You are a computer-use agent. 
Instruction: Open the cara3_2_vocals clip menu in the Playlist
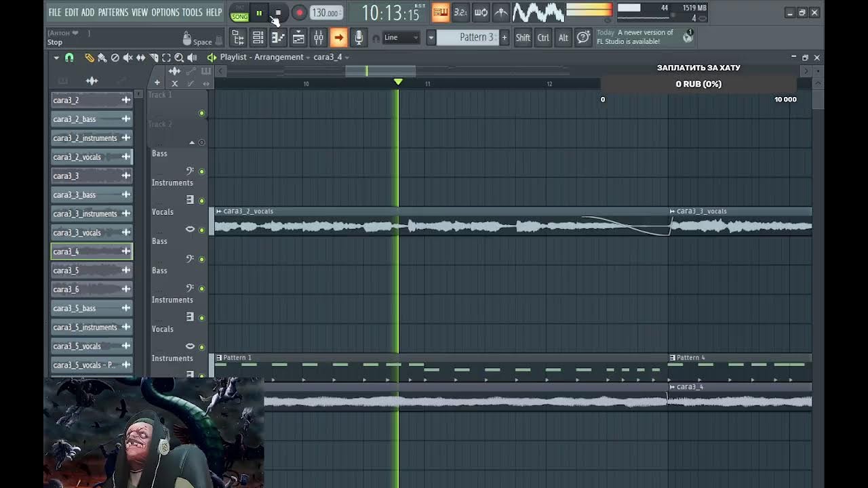click(x=219, y=211)
